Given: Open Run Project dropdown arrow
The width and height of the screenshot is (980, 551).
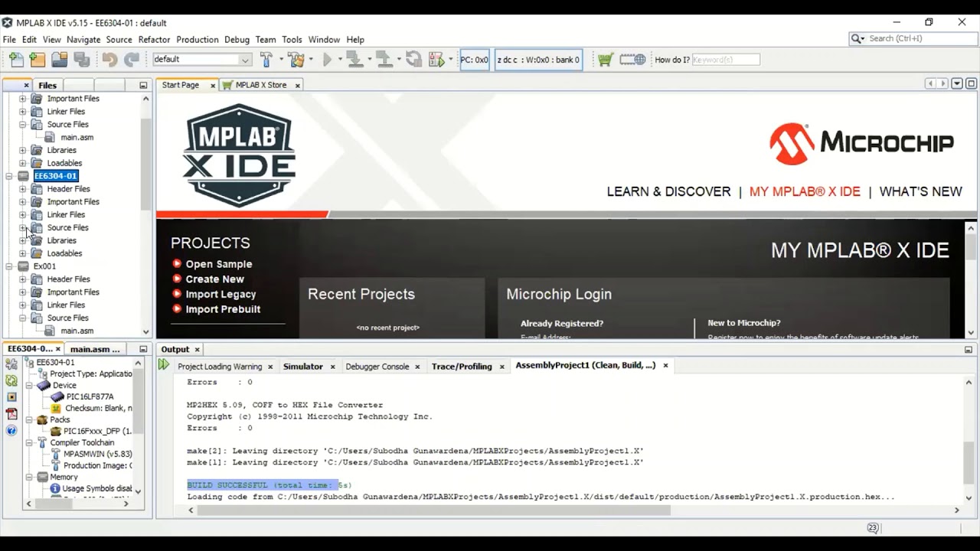Looking at the screenshot, I should (x=339, y=60).
